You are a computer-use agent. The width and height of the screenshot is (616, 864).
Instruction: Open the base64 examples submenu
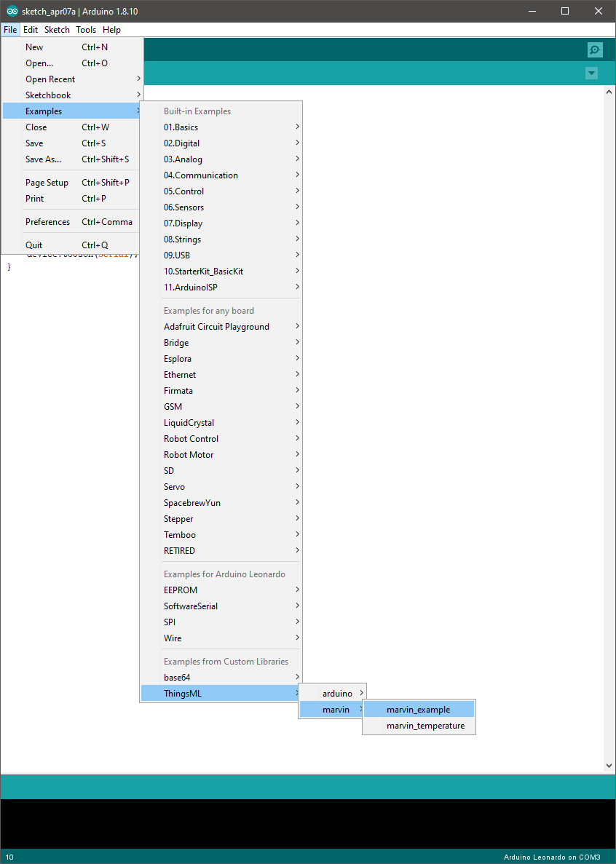point(221,678)
